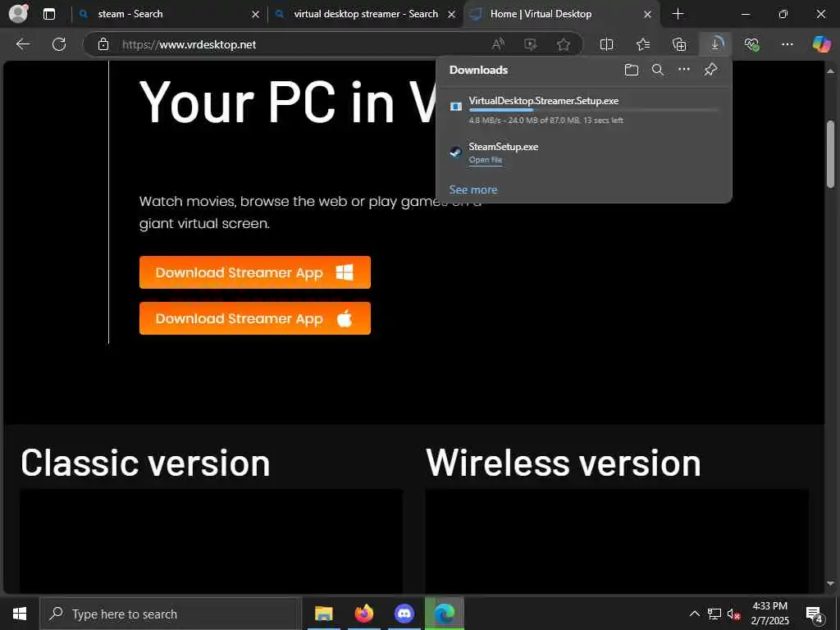Click the SteamSetup.exe file icon
The image size is (840, 630).
456,152
